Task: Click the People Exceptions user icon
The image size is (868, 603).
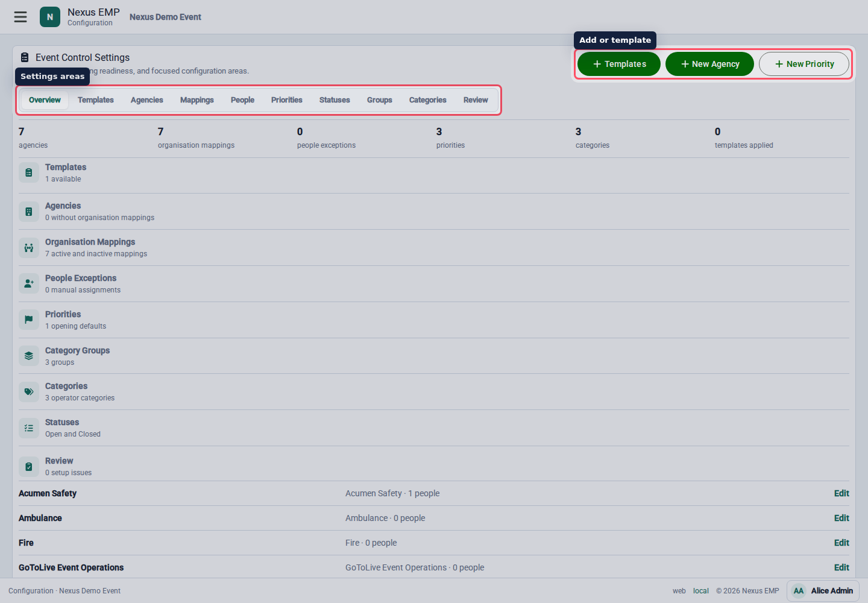Action: (x=29, y=283)
